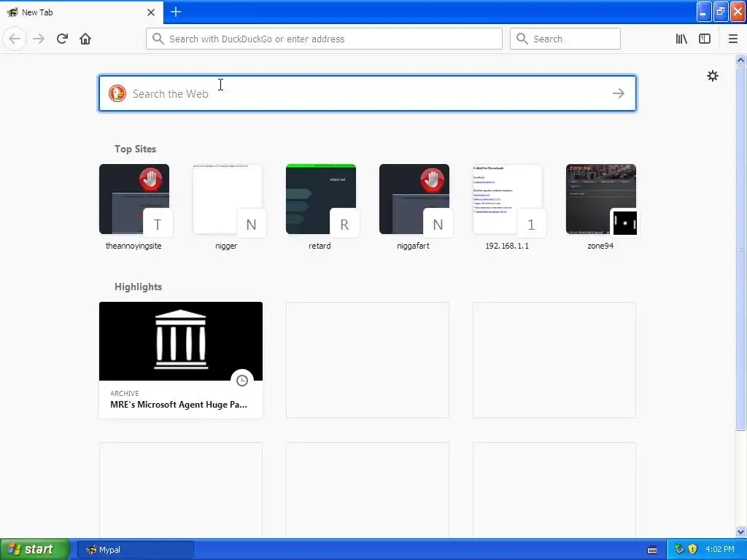The image size is (747, 560).
Task: Click the 'Highlights' section heading
Action: [138, 287]
